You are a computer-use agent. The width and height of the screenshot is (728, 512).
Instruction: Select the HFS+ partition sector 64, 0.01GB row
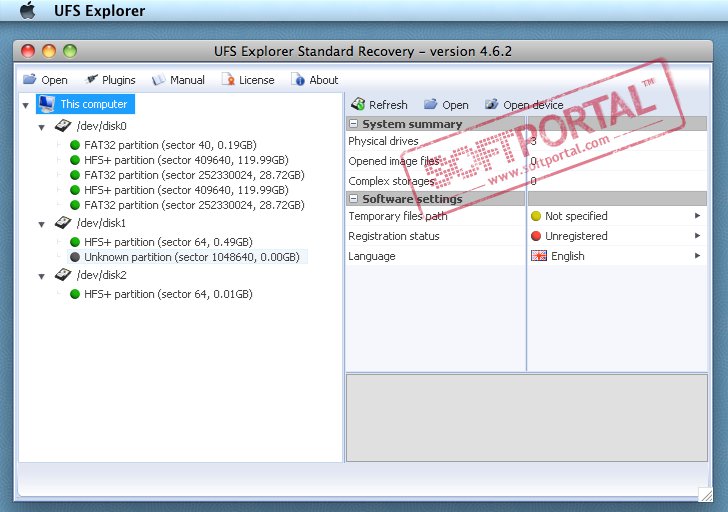[x=168, y=294]
